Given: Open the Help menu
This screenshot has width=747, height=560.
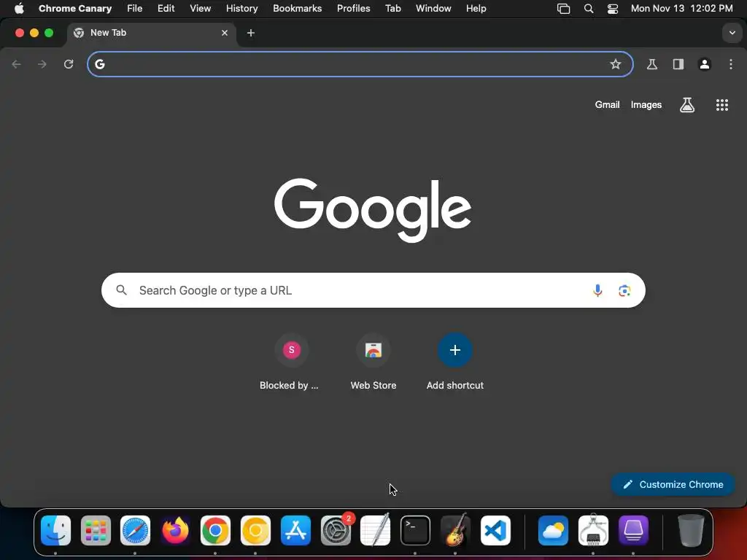Looking at the screenshot, I should tap(476, 9).
